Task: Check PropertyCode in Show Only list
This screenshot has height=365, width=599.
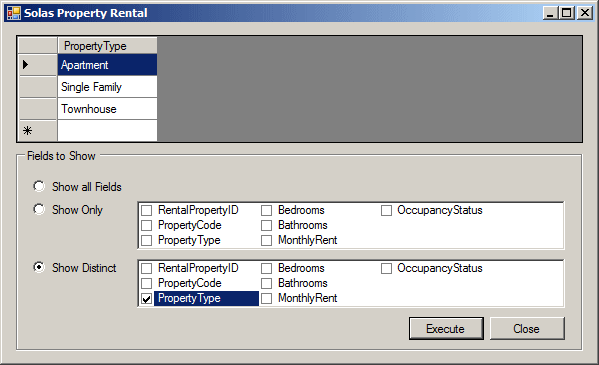Action: [147, 225]
